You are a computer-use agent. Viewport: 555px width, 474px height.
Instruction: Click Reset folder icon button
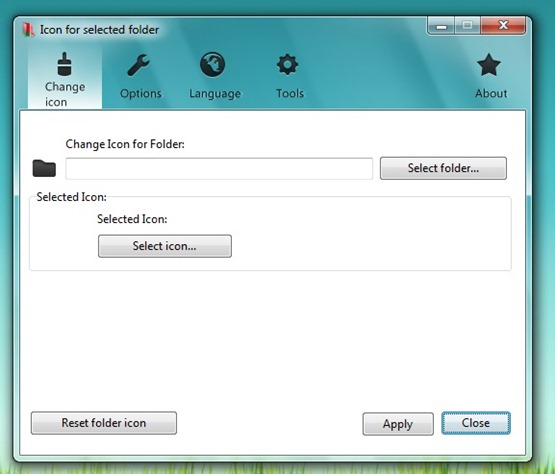104,423
